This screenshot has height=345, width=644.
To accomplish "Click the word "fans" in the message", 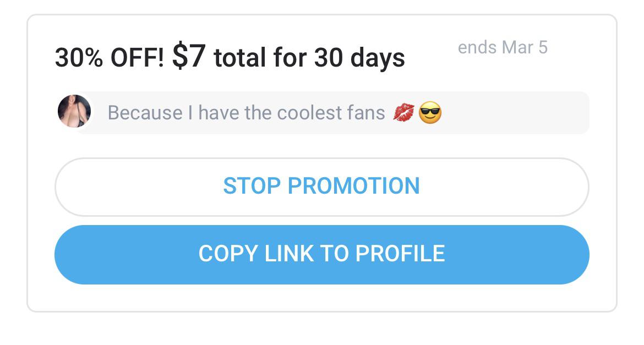I will click(366, 113).
